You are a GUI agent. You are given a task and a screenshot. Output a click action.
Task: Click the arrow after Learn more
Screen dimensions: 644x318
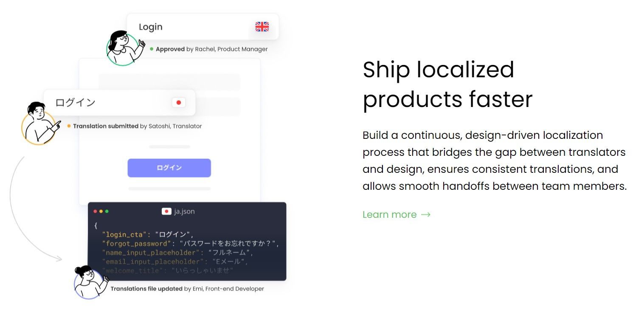click(x=426, y=215)
